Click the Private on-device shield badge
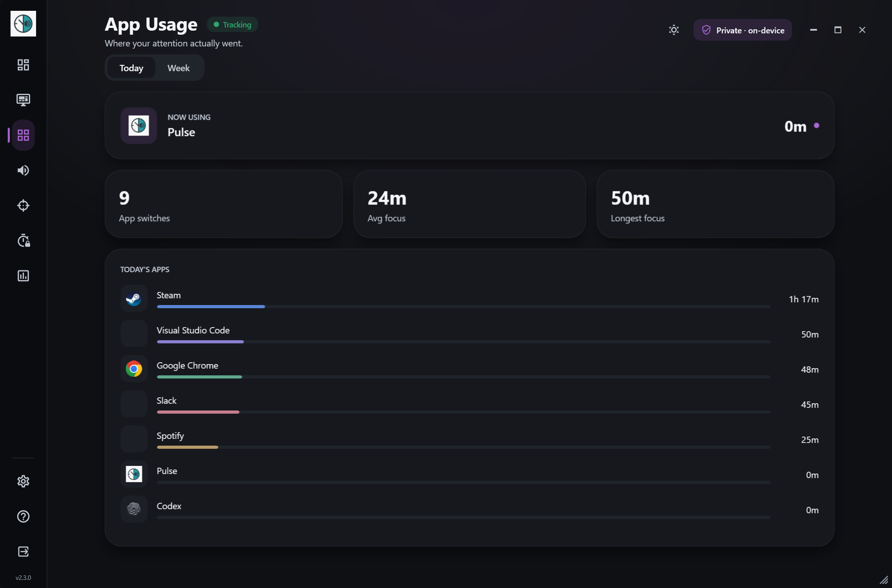The width and height of the screenshot is (892, 588). (742, 30)
